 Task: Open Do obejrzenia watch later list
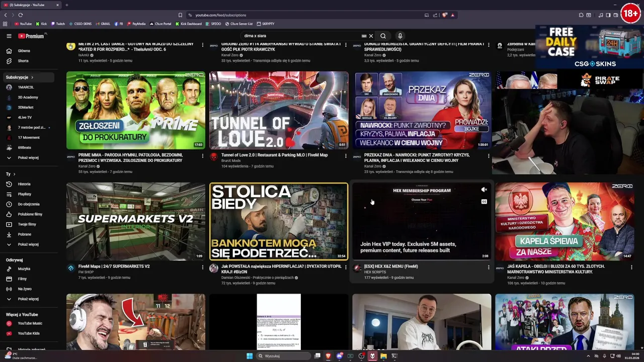pos(28,204)
